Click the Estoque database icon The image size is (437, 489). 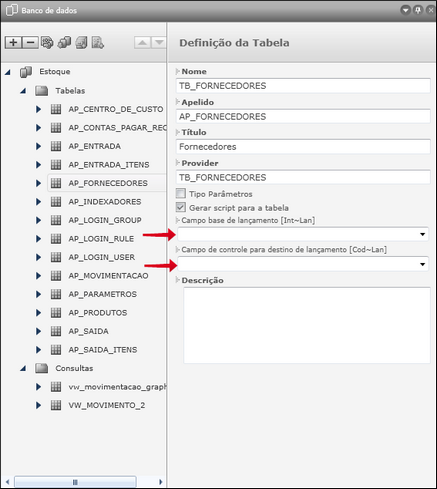(x=26, y=72)
